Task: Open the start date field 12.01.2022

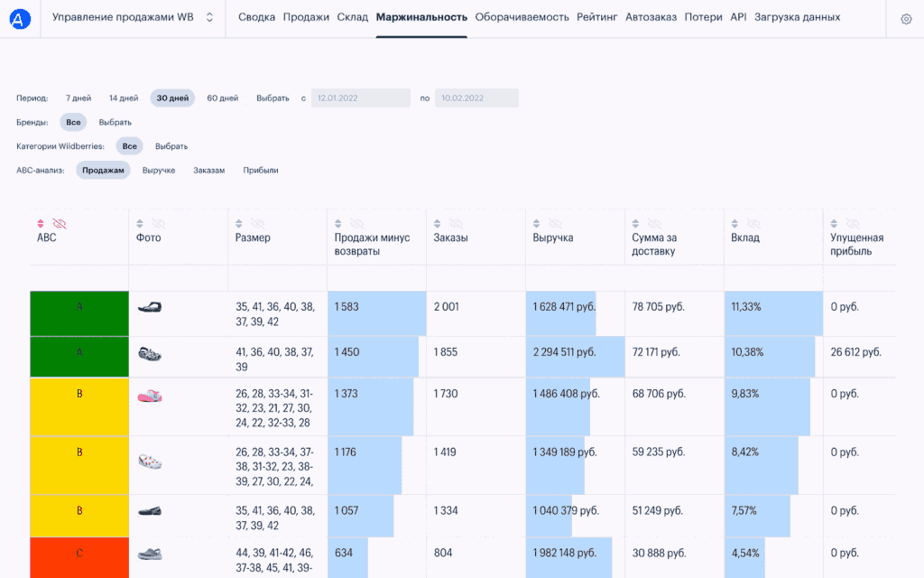Action: [x=360, y=98]
